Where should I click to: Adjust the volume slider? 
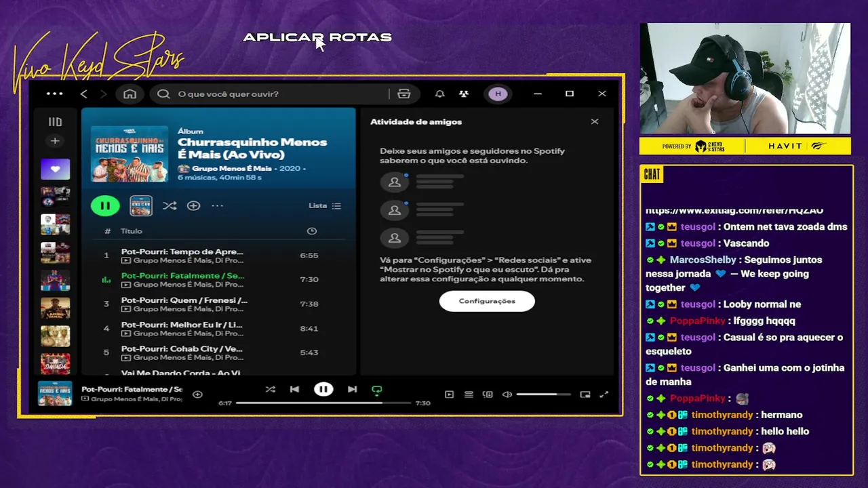[x=543, y=394]
